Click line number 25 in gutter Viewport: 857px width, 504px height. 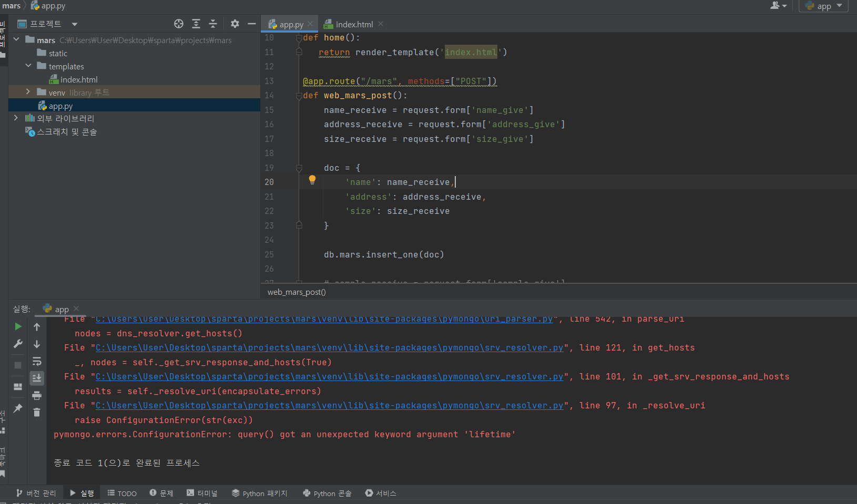pyautogui.click(x=269, y=254)
